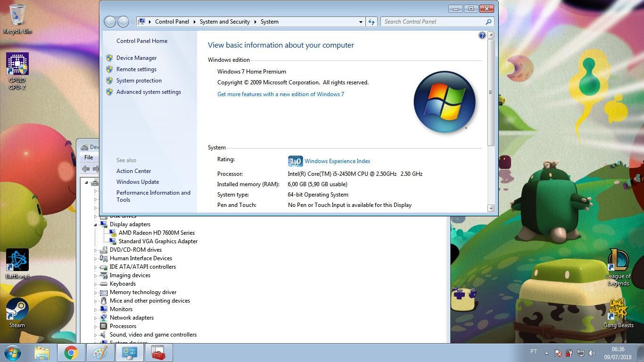Refresh the Control Panel address bar
The height and width of the screenshot is (362, 644).
pyautogui.click(x=372, y=22)
